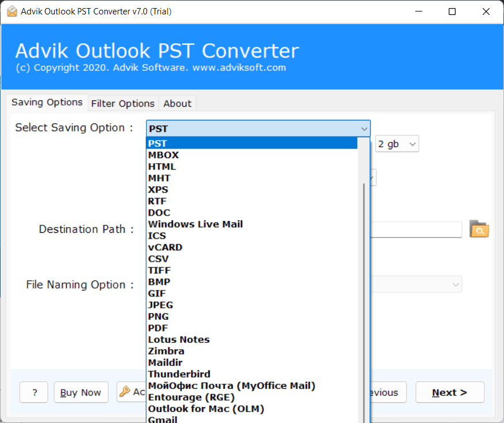Click the key icon on the Activate button
The image size is (504, 423).
click(125, 391)
